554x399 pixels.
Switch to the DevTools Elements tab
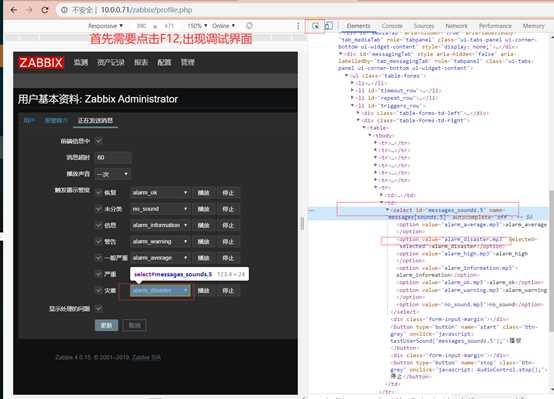(358, 26)
